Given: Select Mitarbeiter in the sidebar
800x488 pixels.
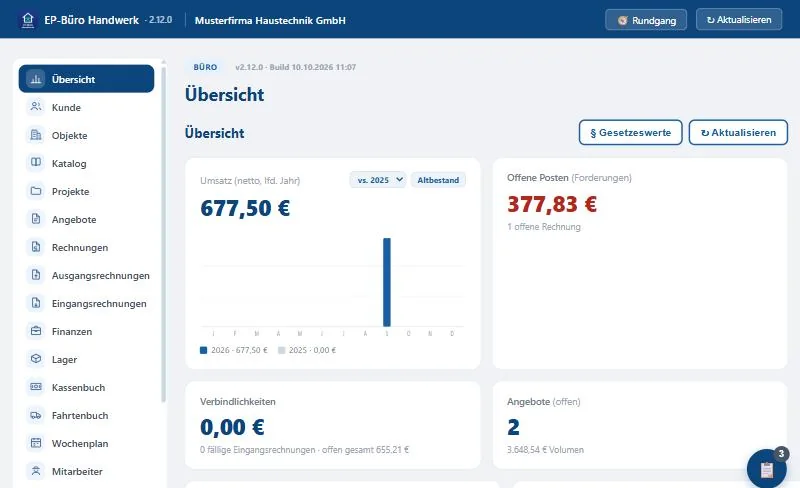Looking at the screenshot, I should click(x=86, y=472).
